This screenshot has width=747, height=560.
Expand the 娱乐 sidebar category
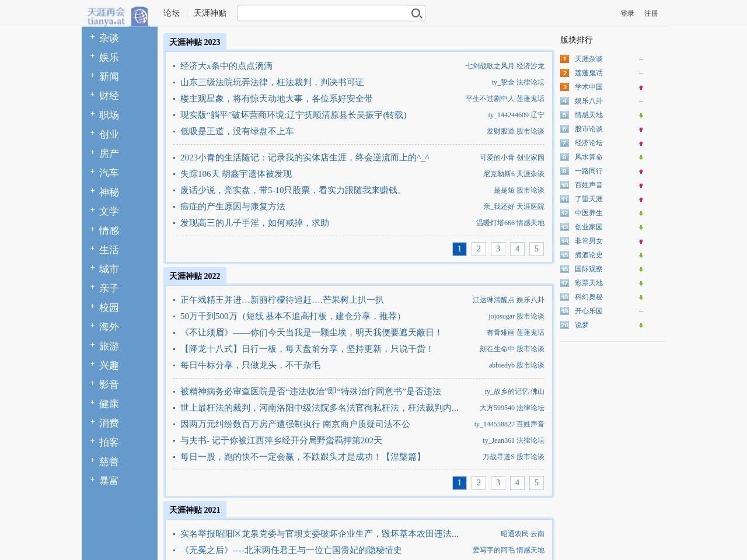pos(92,56)
